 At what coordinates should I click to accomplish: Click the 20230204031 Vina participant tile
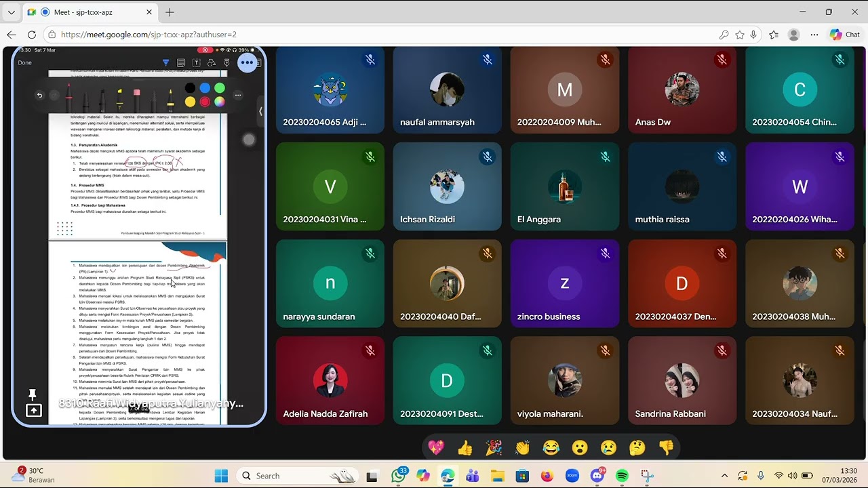click(330, 186)
